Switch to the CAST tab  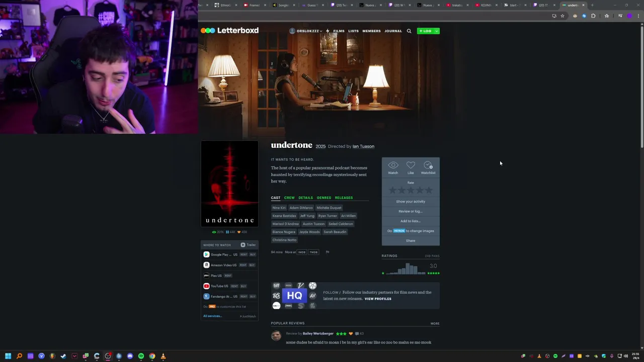(275, 198)
